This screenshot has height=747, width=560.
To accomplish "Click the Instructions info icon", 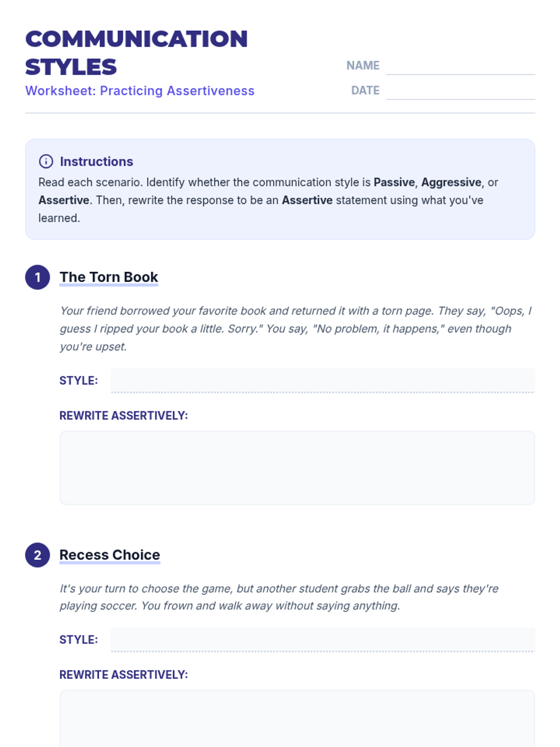I will pos(46,162).
